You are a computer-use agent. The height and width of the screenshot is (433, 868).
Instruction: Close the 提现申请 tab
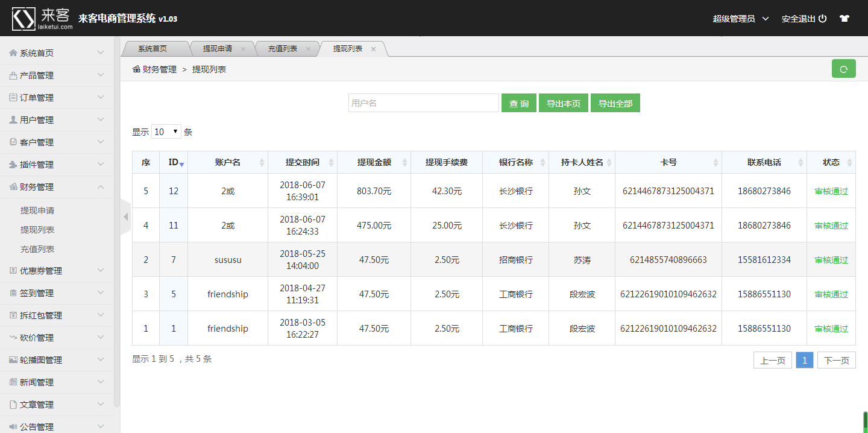point(243,49)
